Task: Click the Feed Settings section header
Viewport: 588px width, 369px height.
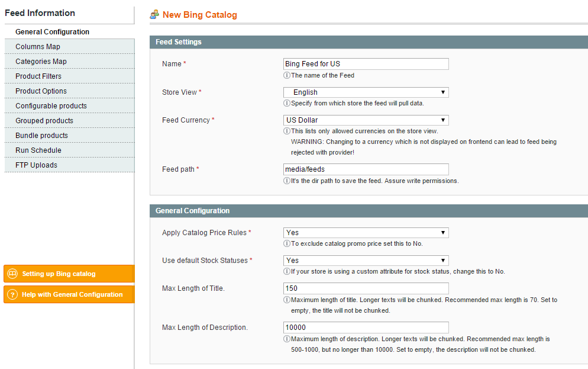Action: pyautogui.click(x=369, y=42)
